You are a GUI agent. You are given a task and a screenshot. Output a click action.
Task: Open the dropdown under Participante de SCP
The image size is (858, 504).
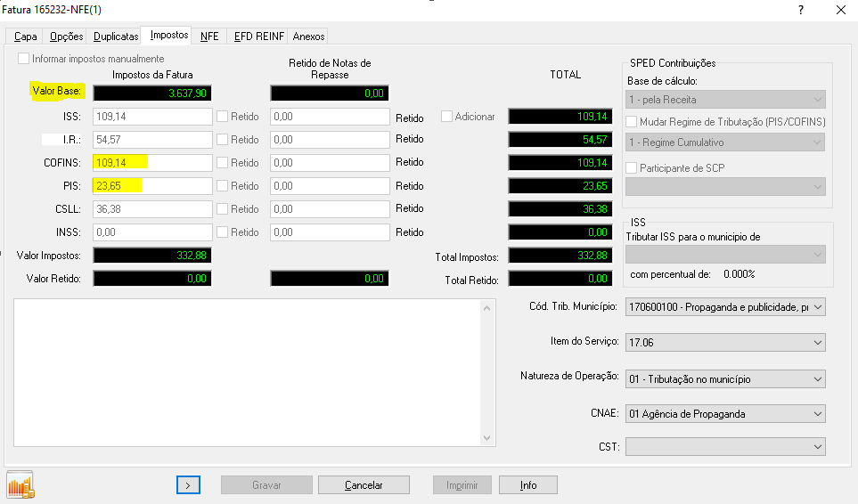725,187
